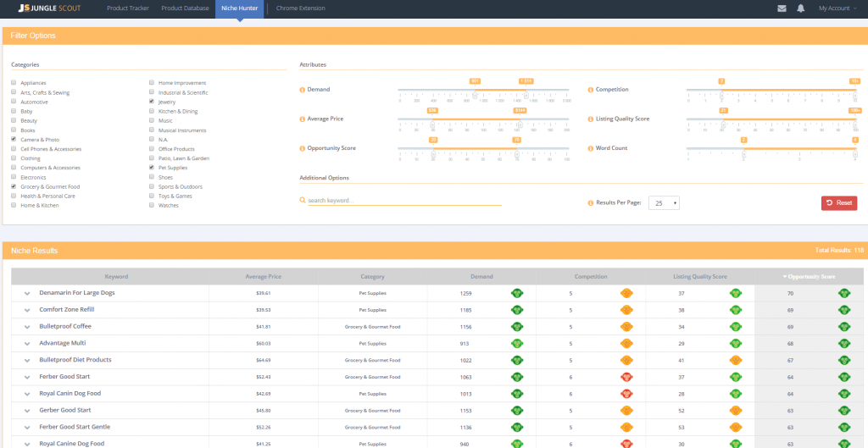The image size is (868, 448).
Task: Sort by the Opportunity Score column
Action: (809, 277)
